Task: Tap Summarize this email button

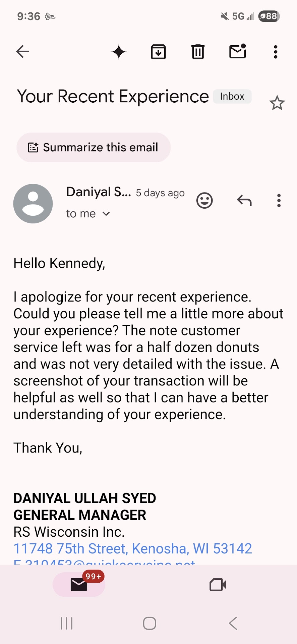Action: tap(94, 148)
